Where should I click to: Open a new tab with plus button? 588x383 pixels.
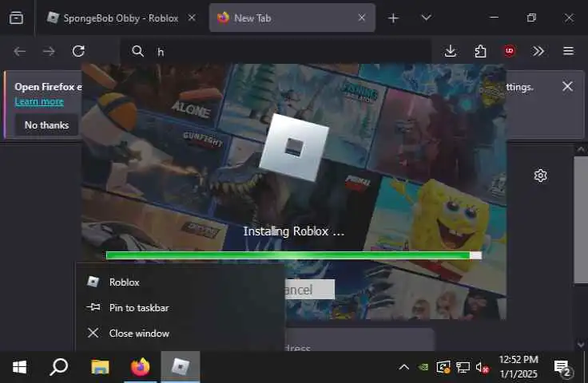393,18
